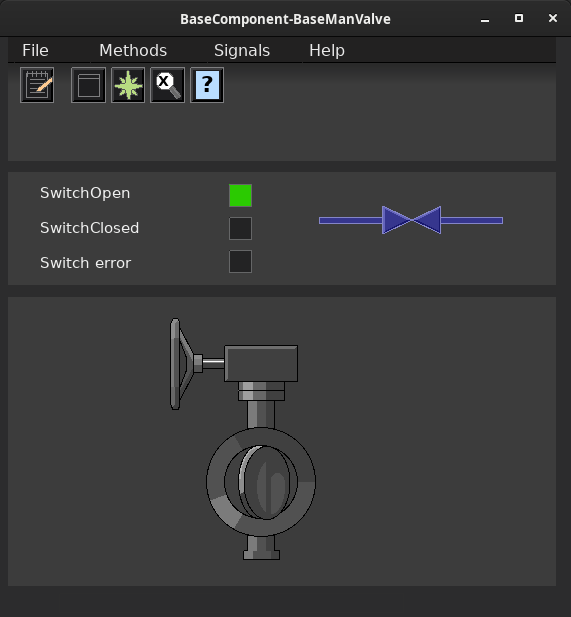Click the handwheel of the valve picture
This screenshot has width=571, height=617.
pos(181,364)
